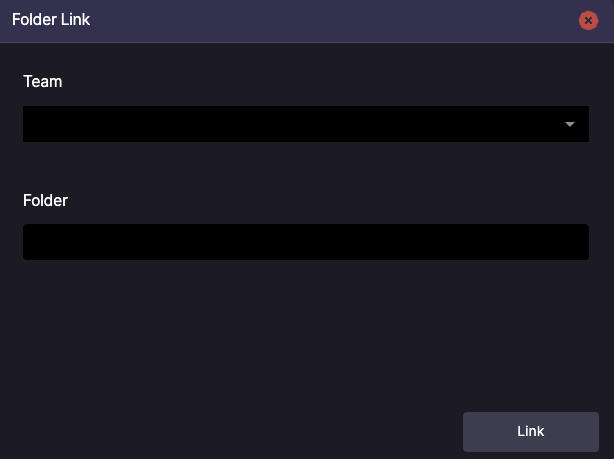Click the small triangle in Team field
The height and width of the screenshot is (459, 614).
coord(570,124)
